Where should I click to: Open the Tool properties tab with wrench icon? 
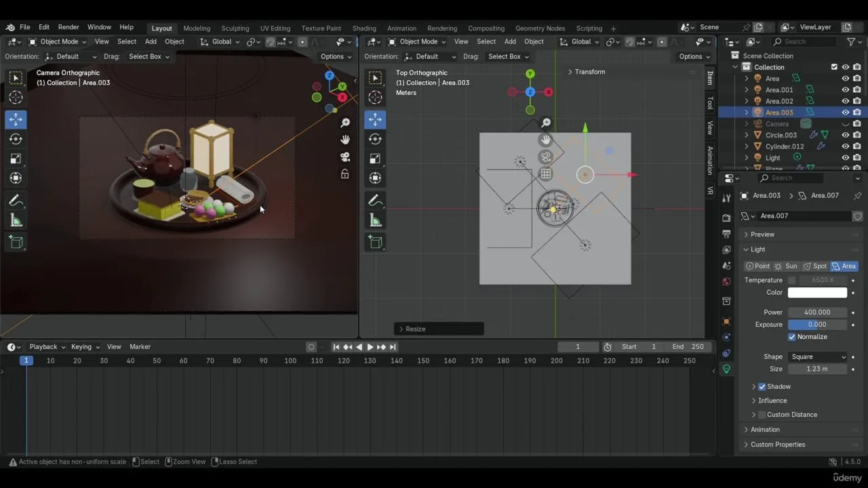(x=726, y=198)
